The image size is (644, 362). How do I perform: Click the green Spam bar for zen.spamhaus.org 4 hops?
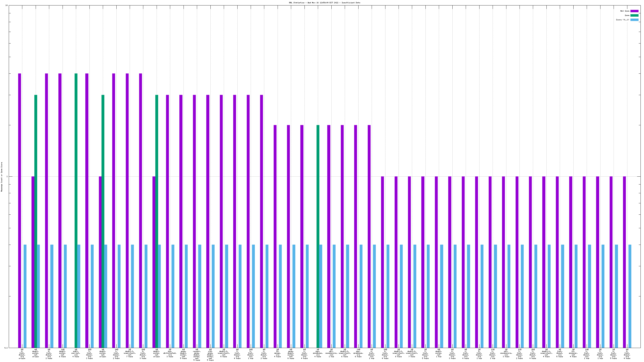click(318, 235)
